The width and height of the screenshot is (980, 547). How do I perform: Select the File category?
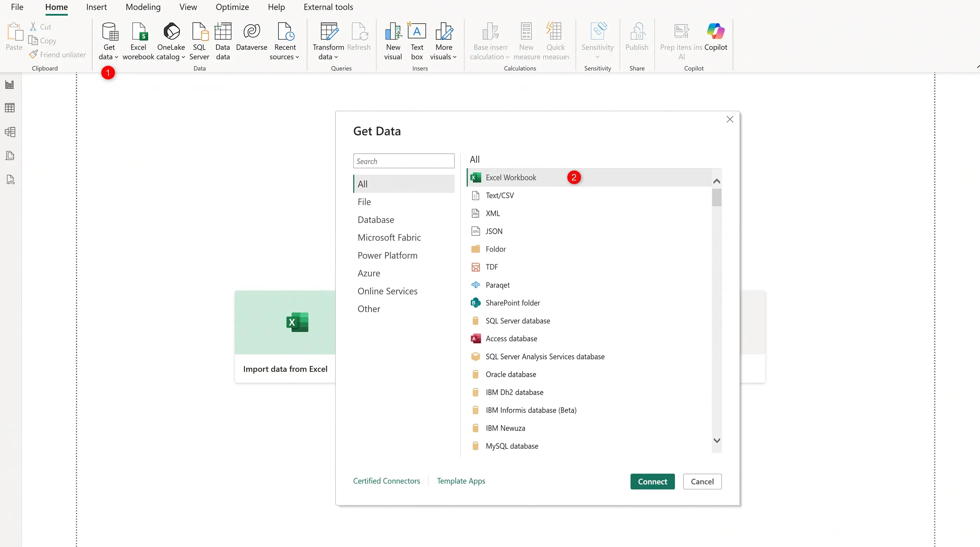403,202
